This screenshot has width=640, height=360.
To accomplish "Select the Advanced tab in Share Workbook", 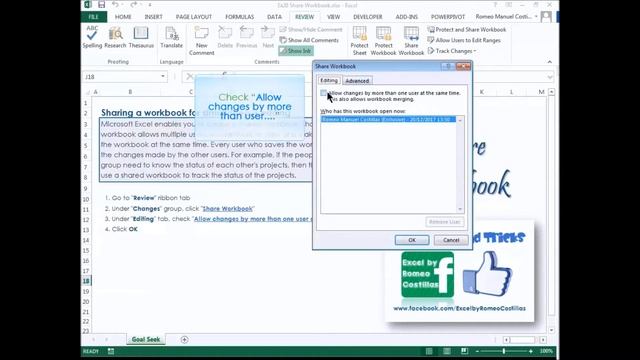I will pyautogui.click(x=357, y=81).
